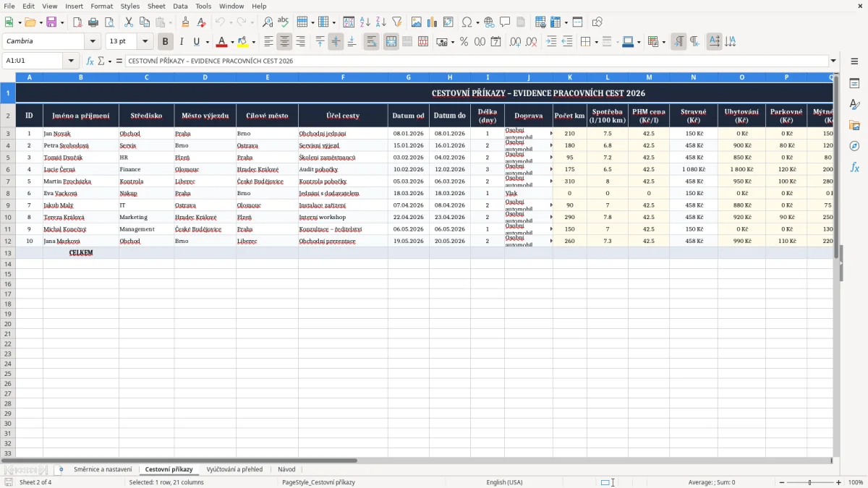Click the Save document icon
Image resolution: width=868 pixels, height=488 pixels.
click(51, 22)
